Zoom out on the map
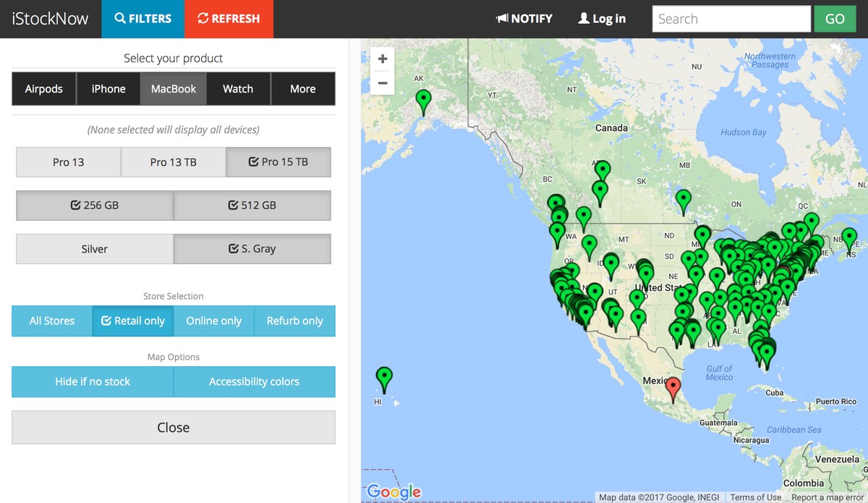The image size is (868, 503). pyautogui.click(x=383, y=83)
